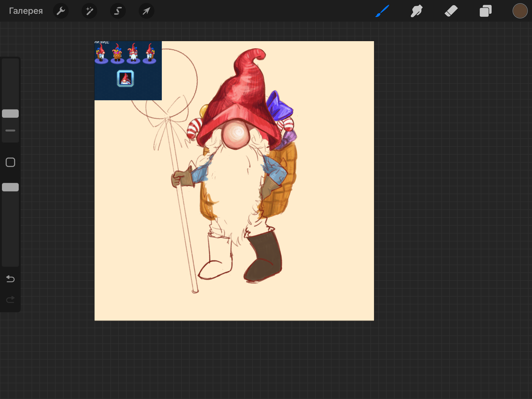Click the brush size slider handle
Image resolution: width=532 pixels, height=399 pixels.
pos(10,114)
